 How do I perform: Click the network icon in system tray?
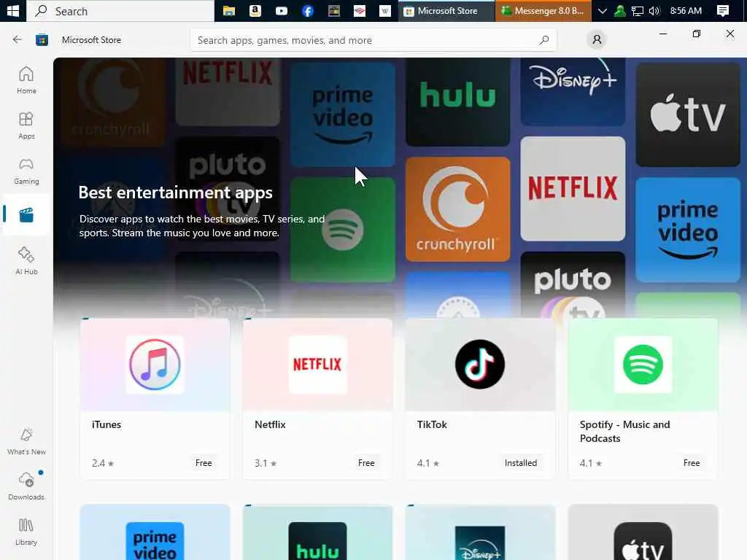tap(638, 10)
